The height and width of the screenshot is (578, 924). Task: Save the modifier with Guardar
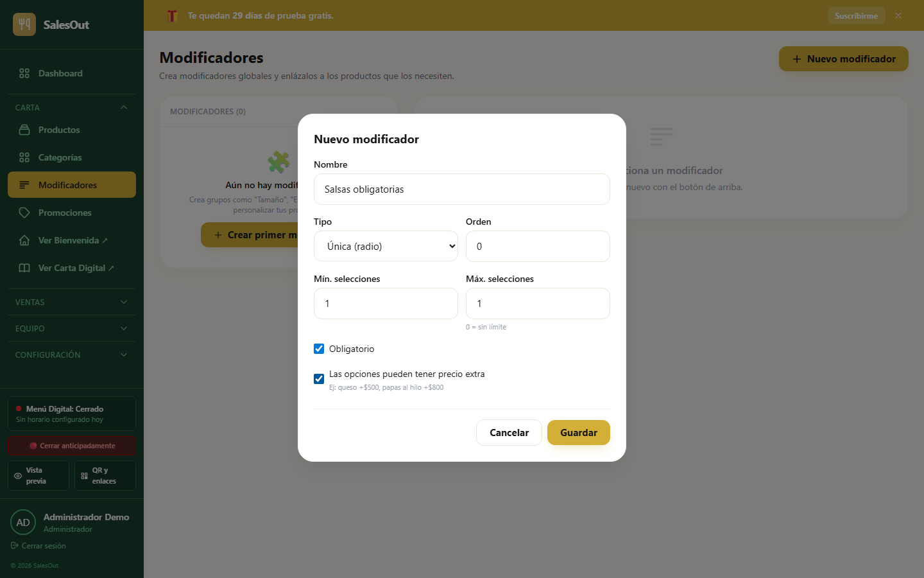tap(579, 432)
